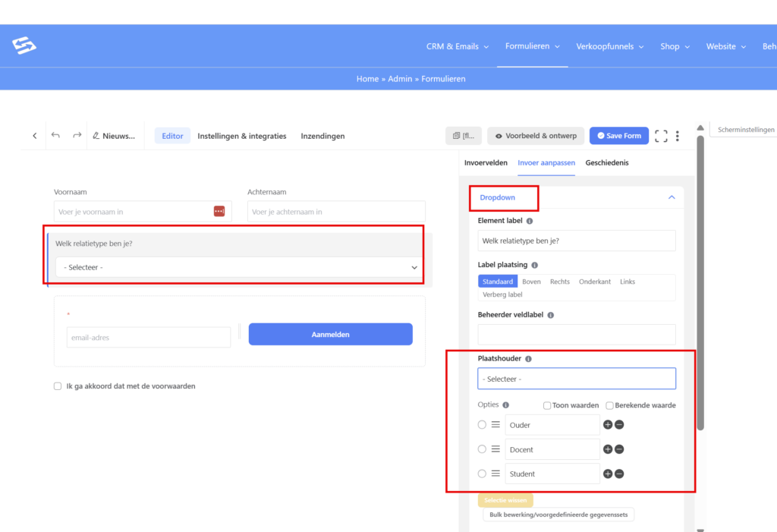Rename form via Nieuws pencil title
Screen dimensions: 777x532
click(x=114, y=136)
